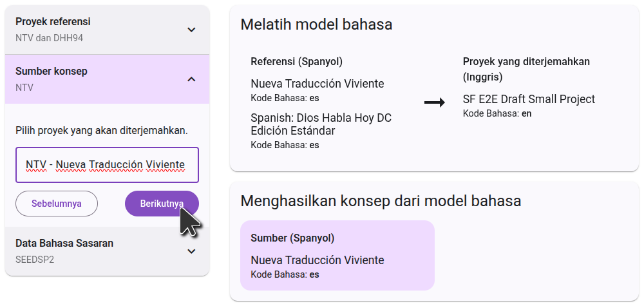The width and height of the screenshot is (644, 306).
Task: Click the purple Sumber (Spanyol) card
Action: tap(337, 256)
